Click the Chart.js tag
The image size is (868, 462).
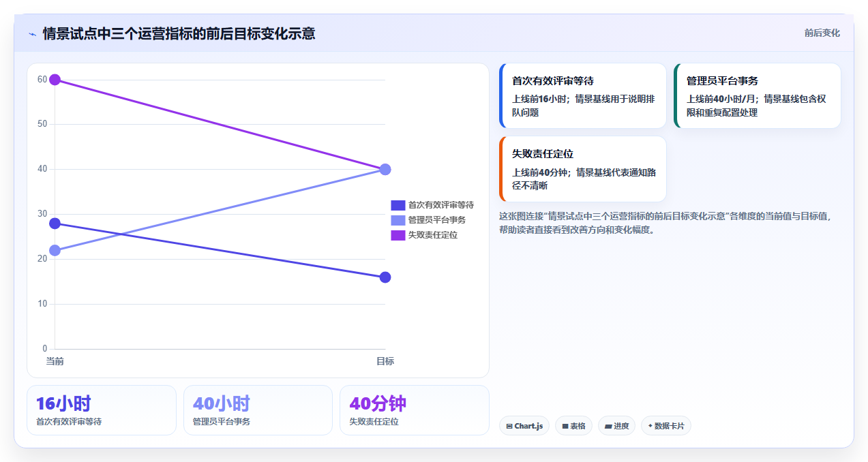click(x=524, y=426)
